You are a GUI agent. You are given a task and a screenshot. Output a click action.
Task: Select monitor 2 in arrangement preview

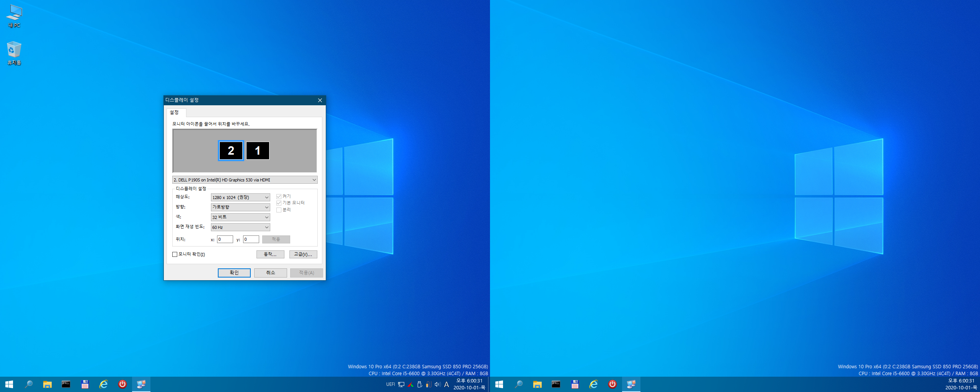(x=231, y=150)
